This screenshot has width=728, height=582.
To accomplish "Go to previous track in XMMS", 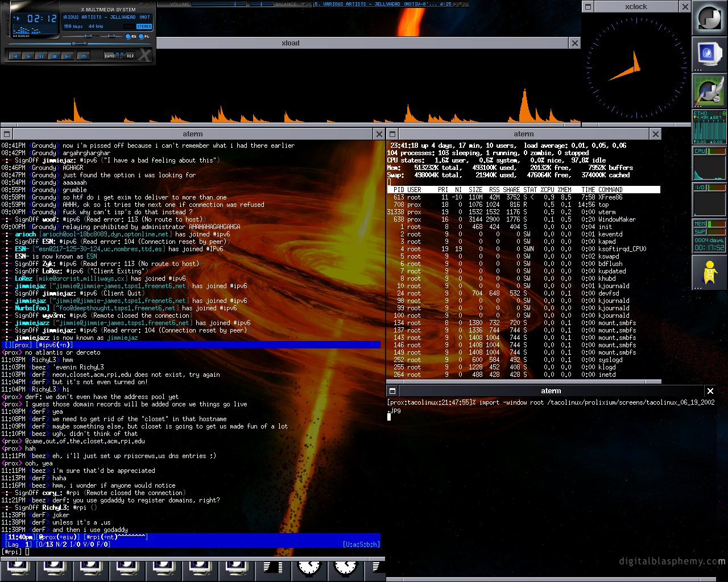I will click(15, 56).
